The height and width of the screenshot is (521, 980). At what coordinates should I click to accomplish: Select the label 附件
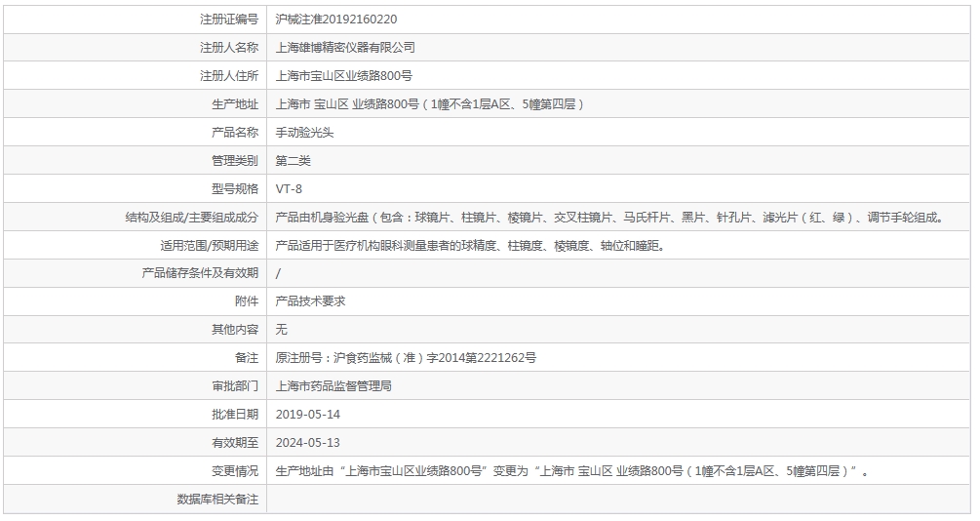click(x=247, y=301)
